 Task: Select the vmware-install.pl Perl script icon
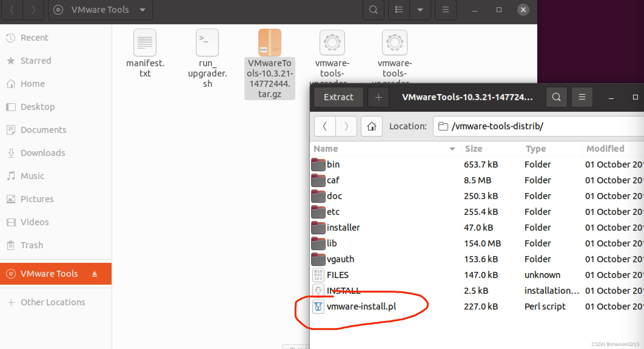pyautogui.click(x=318, y=307)
